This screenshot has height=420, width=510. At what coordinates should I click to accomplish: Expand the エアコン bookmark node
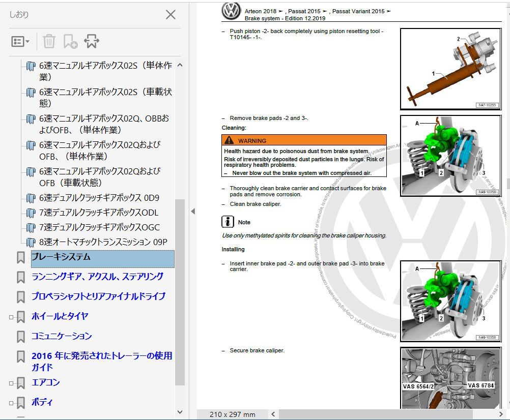(11, 383)
